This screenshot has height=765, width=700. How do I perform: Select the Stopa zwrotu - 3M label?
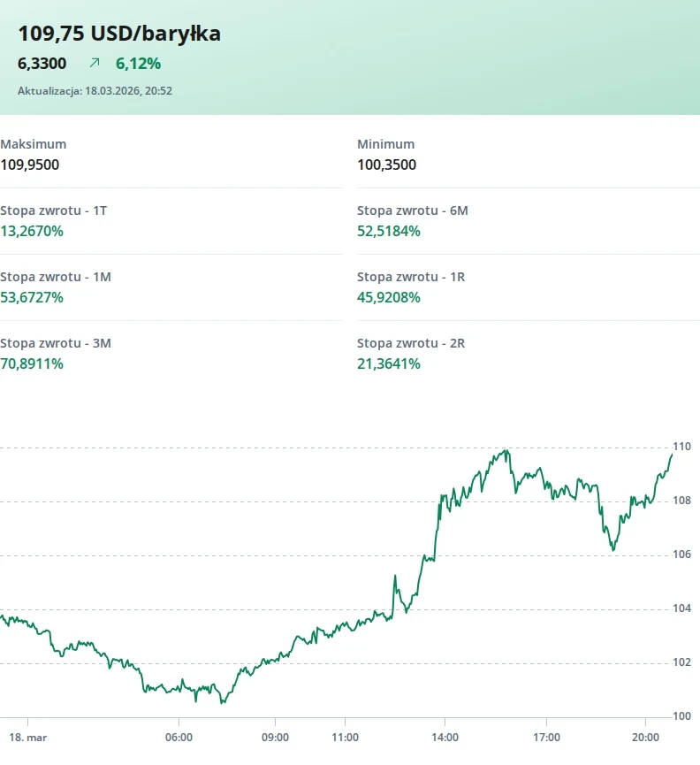point(56,343)
